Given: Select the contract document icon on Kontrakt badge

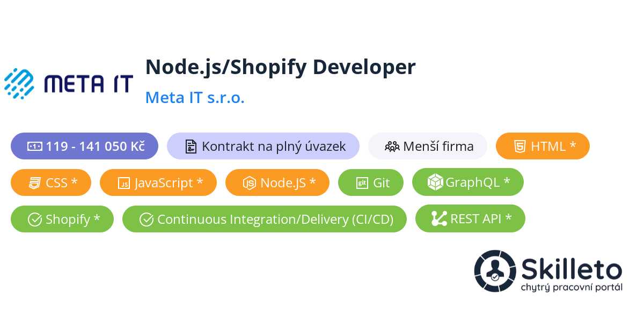Looking at the screenshot, I should pos(191,145).
